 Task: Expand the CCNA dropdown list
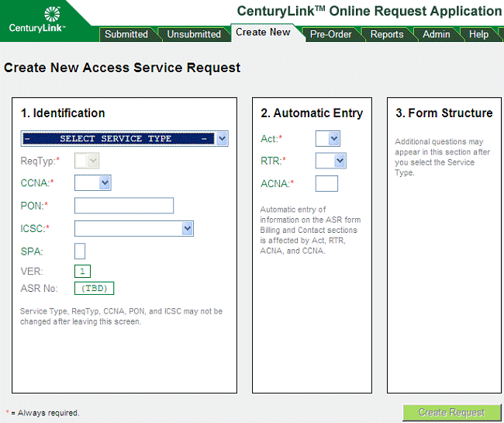click(93, 183)
